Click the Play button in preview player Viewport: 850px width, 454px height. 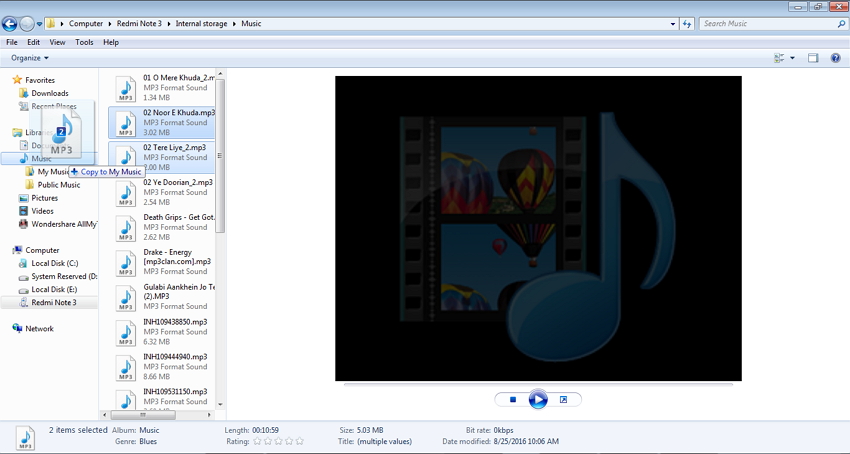(538, 400)
